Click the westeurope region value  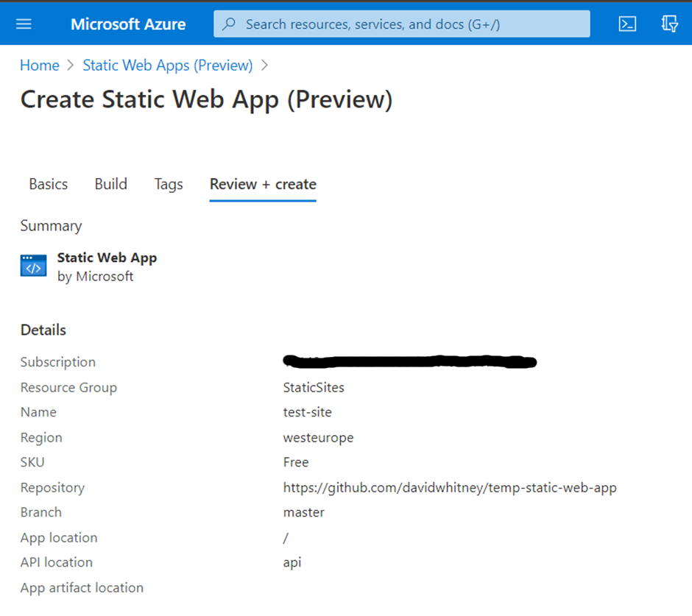point(319,438)
